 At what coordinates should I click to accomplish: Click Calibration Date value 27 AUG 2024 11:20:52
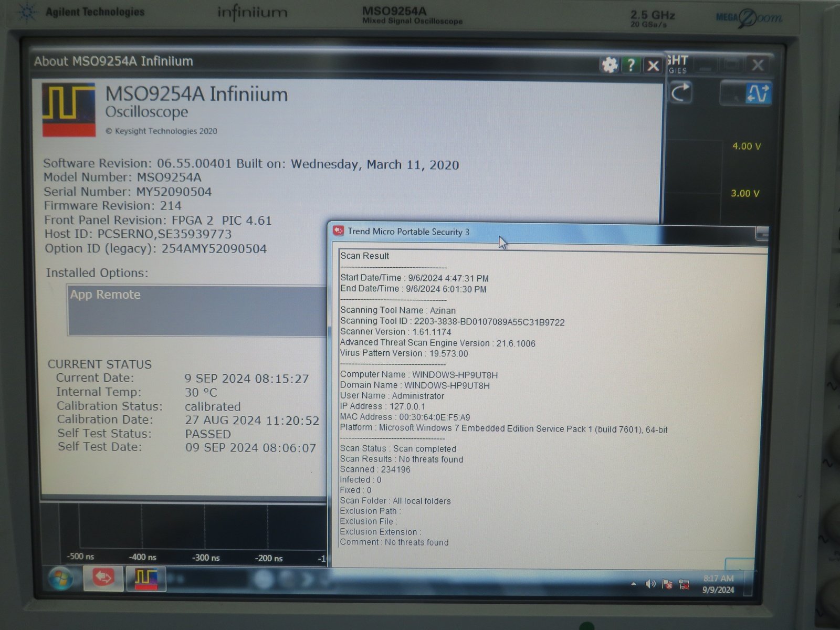tap(252, 421)
